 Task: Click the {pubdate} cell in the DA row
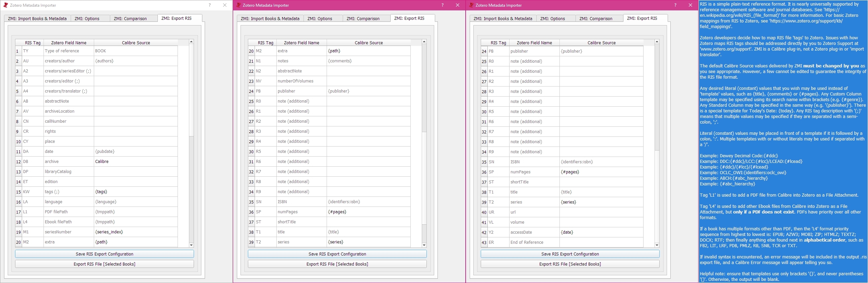(136, 152)
